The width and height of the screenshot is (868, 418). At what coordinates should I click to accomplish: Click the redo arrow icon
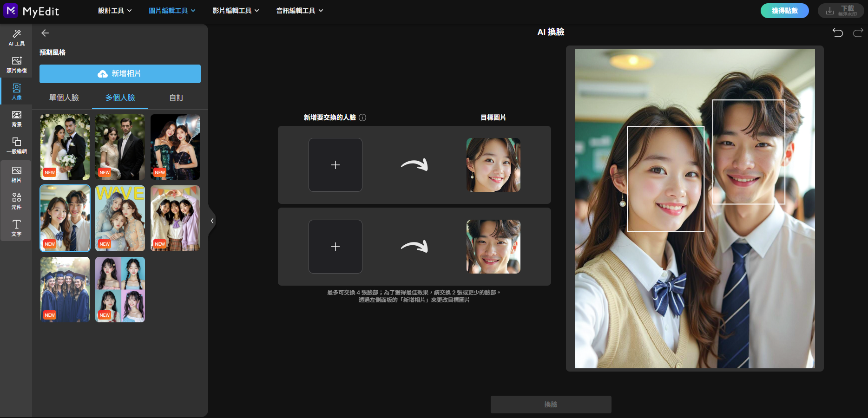(858, 33)
